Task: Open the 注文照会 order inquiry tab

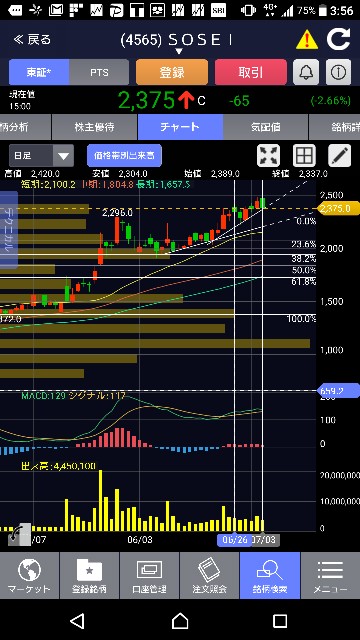Action: click(209, 576)
